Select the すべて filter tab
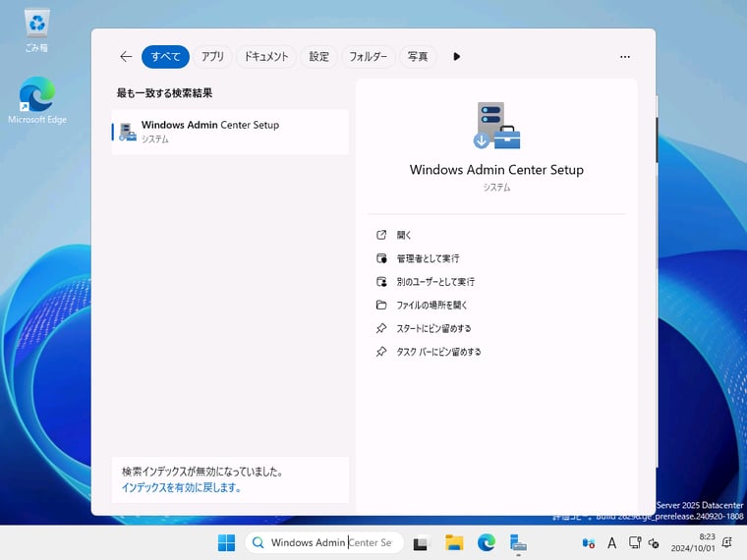This screenshot has height=560, width=747. [165, 57]
